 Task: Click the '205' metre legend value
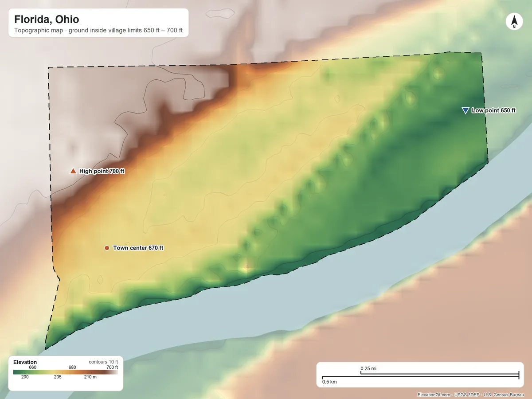[57, 377]
